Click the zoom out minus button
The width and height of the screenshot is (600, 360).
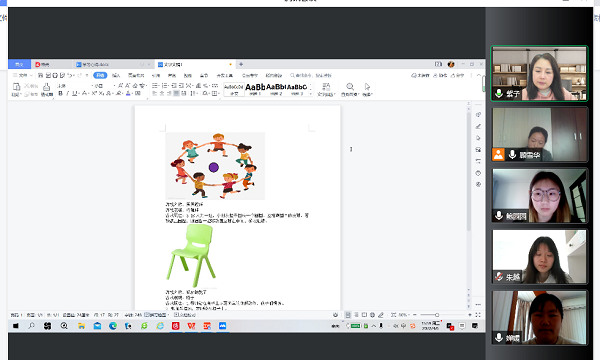415,315
